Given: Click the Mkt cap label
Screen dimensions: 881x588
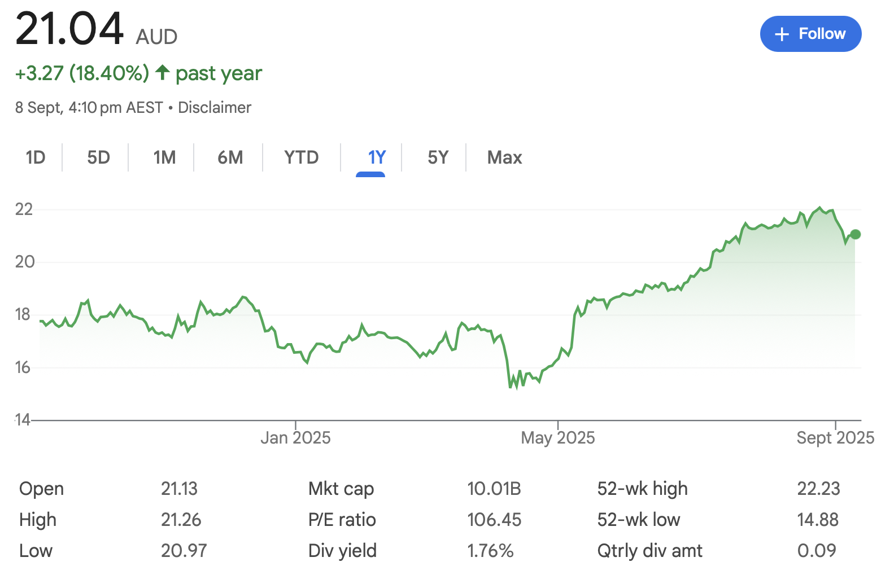Looking at the screenshot, I should pyautogui.click(x=341, y=489).
